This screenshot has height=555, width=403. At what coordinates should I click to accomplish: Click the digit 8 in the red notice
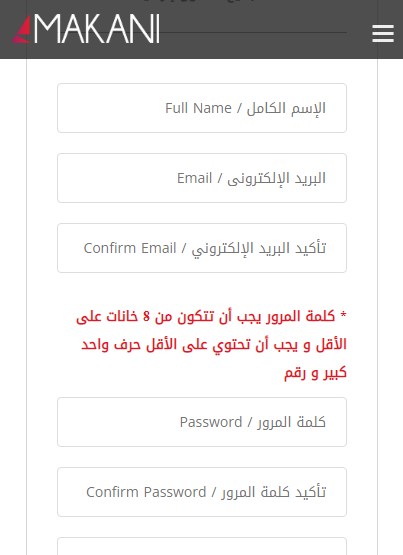(x=146, y=316)
